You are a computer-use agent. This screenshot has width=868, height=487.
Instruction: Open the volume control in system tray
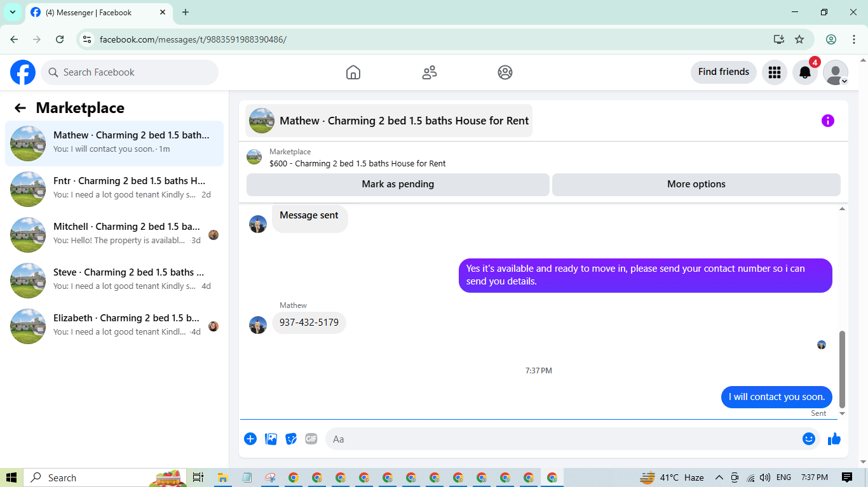click(765, 477)
